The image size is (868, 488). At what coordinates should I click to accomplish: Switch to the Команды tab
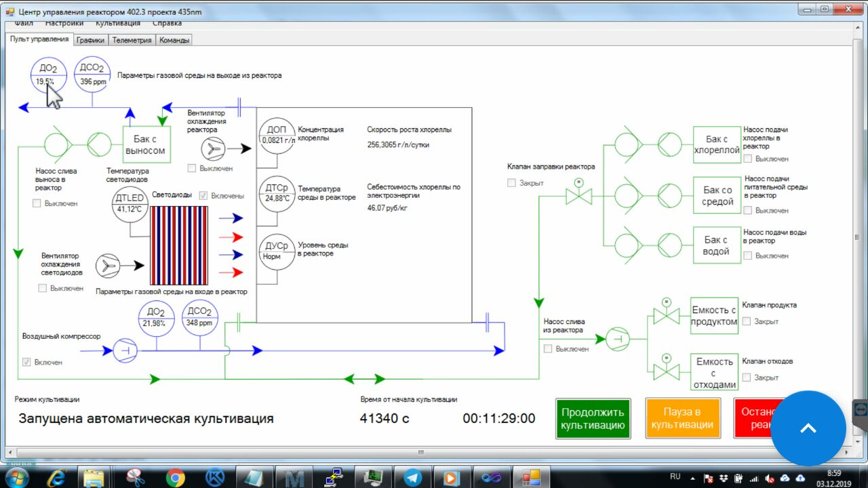click(x=174, y=40)
